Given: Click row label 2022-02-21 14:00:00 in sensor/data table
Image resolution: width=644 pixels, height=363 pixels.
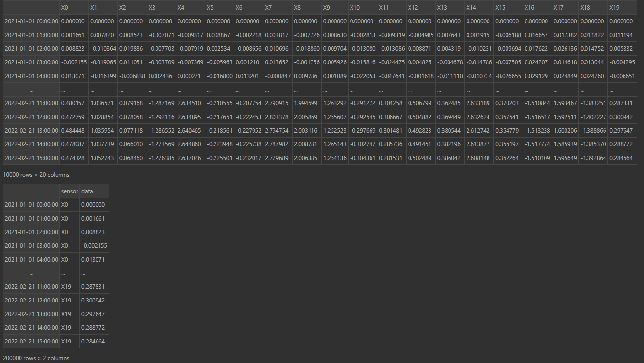Looking at the screenshot, I should 31,328.
